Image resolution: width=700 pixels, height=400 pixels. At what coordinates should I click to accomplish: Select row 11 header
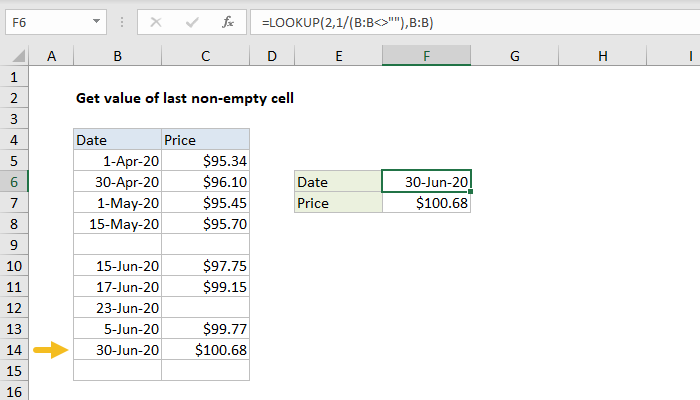coord(14,287)
